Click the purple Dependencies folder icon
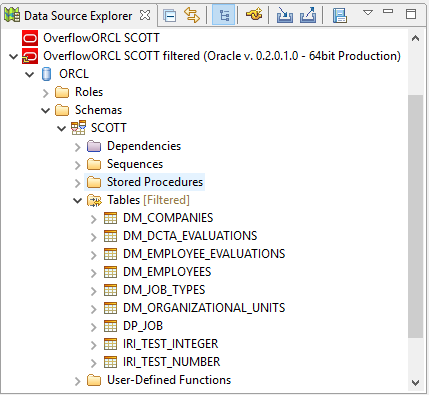This screenshot has height=395, width=429. click(94, 146)
